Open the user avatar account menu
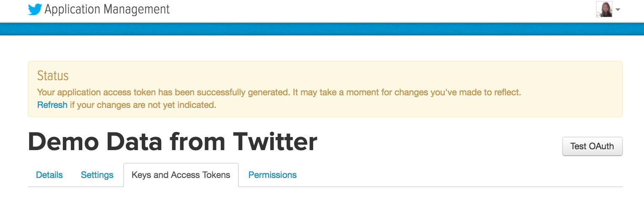 (x=604, y=9)
